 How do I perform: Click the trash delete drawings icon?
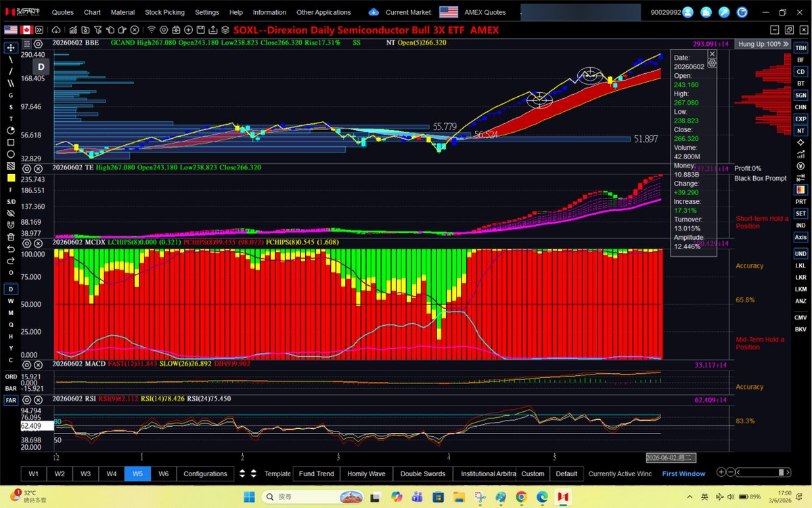pos(11,237)
